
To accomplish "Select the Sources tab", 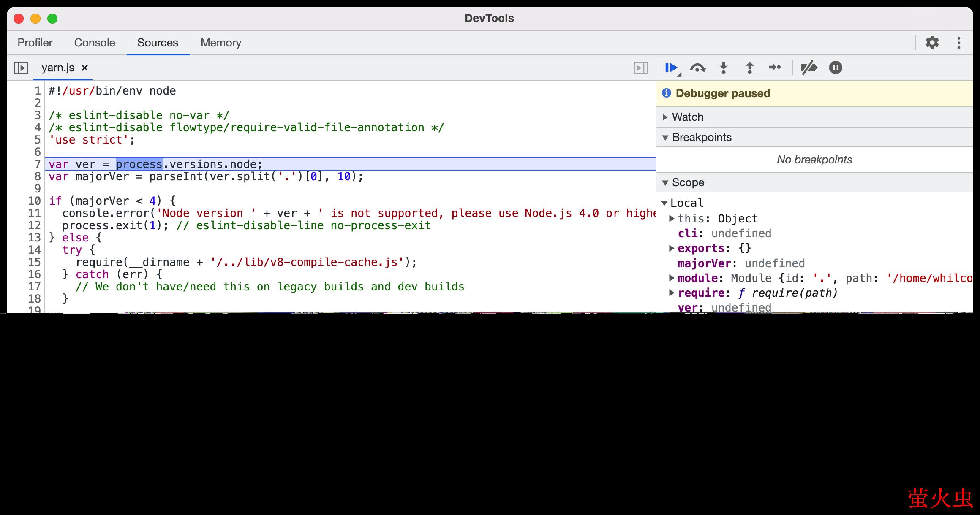I will 158,43.
